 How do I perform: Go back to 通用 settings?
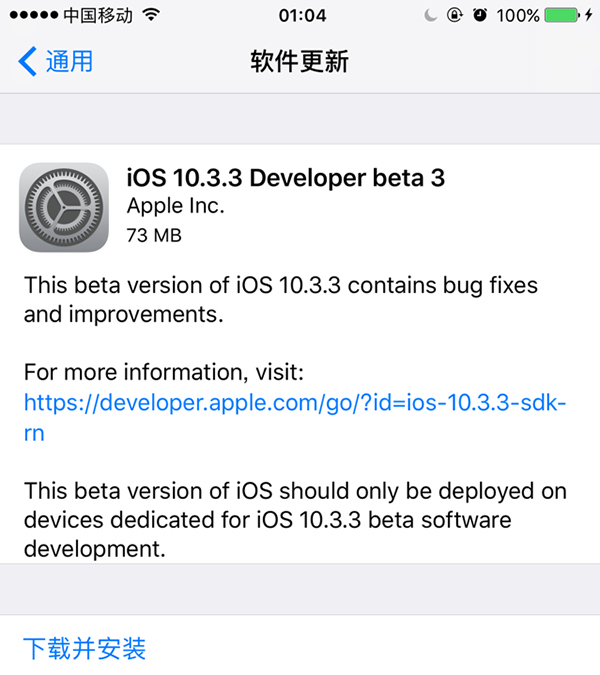click(68, 61)
